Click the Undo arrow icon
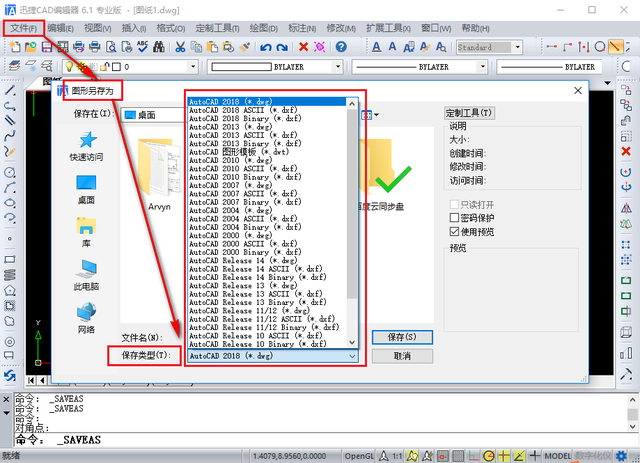Screen dimensions: 640x463 266,47
